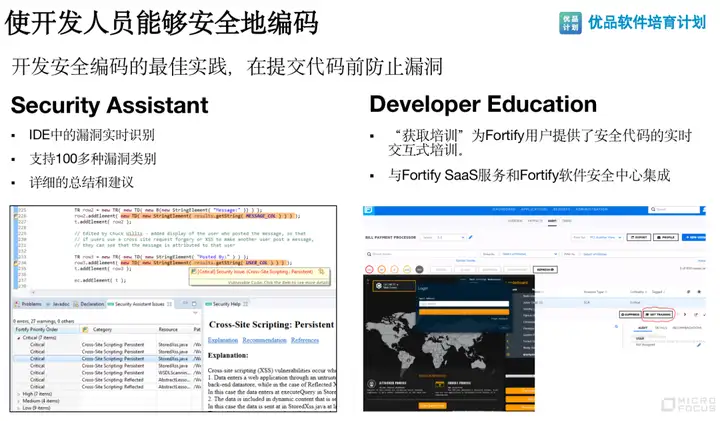720x421 pixels.
Task: Switch to the Declaration tab
Action: (x=89, y=304)
